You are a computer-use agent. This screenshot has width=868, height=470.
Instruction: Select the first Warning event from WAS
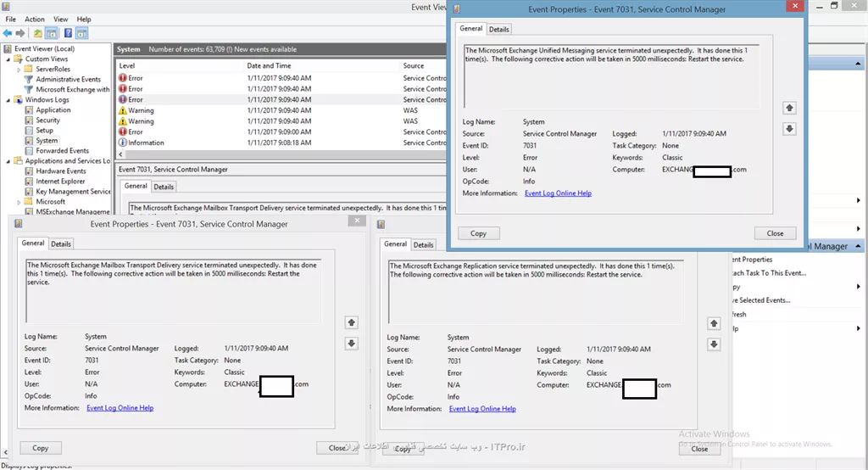pos(281,110)
